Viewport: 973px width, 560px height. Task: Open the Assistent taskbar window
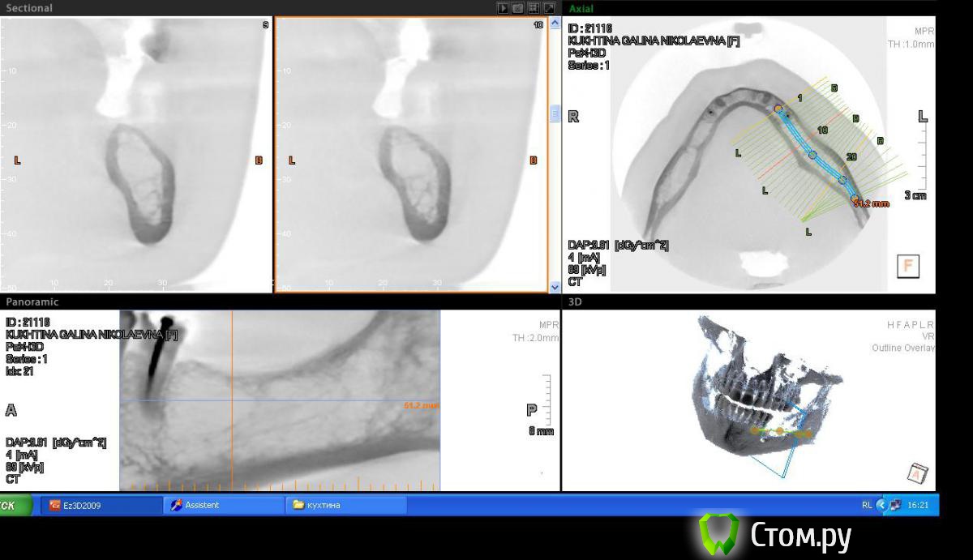[x=223, y=505]
